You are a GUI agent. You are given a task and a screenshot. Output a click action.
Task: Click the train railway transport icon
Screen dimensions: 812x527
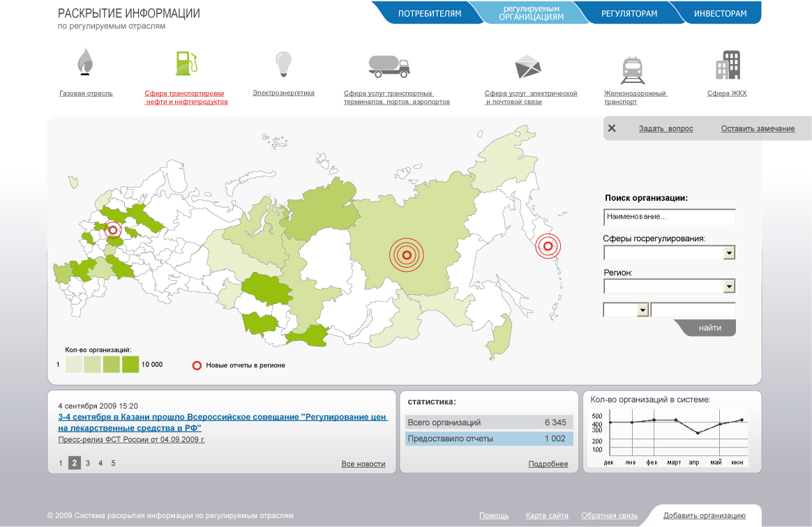(633, 70)
